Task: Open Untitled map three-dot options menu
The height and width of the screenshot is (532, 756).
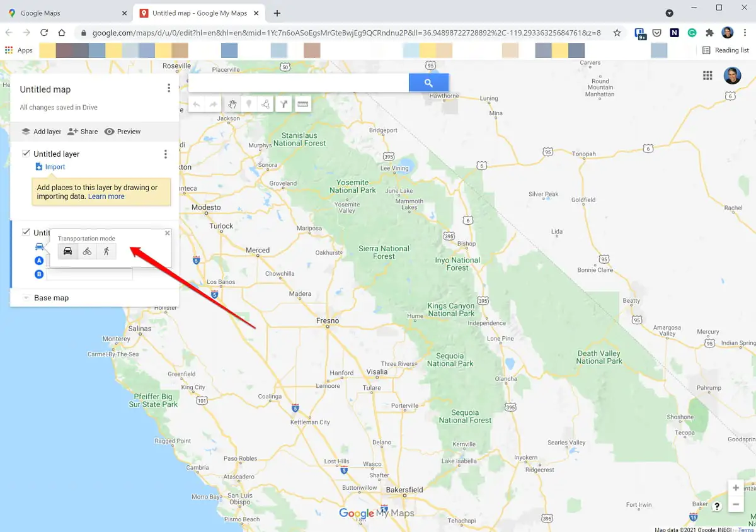Action: (169, 88)
